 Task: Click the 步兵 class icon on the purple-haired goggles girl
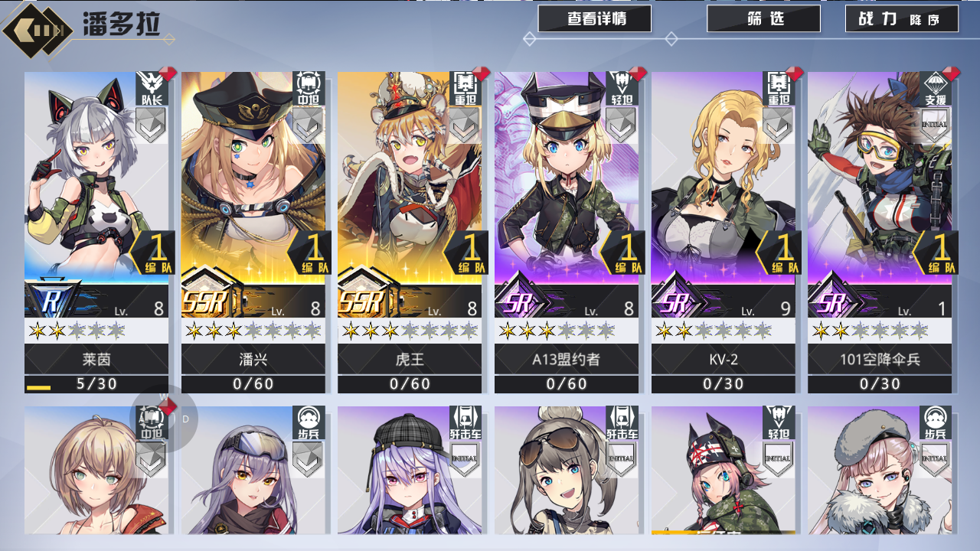pyautogui.click(x=308, y=422)
